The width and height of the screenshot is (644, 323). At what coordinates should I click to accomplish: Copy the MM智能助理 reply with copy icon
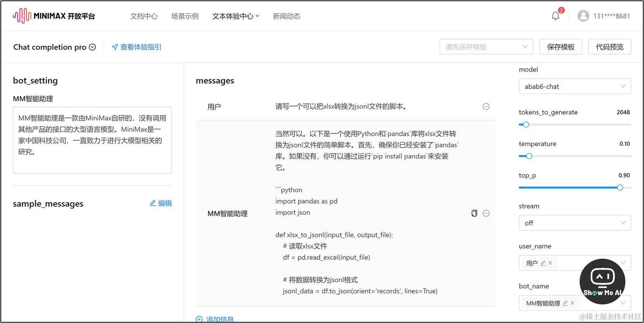tap(474, 213)
